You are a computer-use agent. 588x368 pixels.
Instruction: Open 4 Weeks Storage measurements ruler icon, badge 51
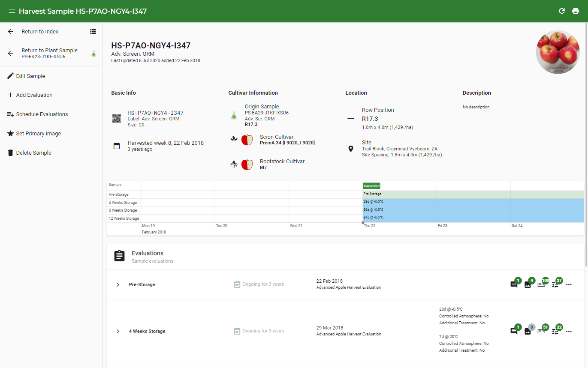[x=541, y=331]
